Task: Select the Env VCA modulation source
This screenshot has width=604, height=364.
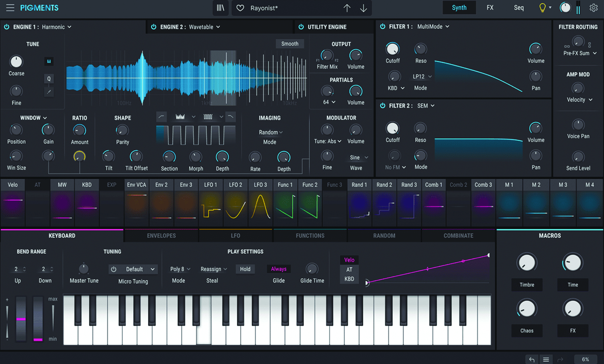Action: (137, 203)
